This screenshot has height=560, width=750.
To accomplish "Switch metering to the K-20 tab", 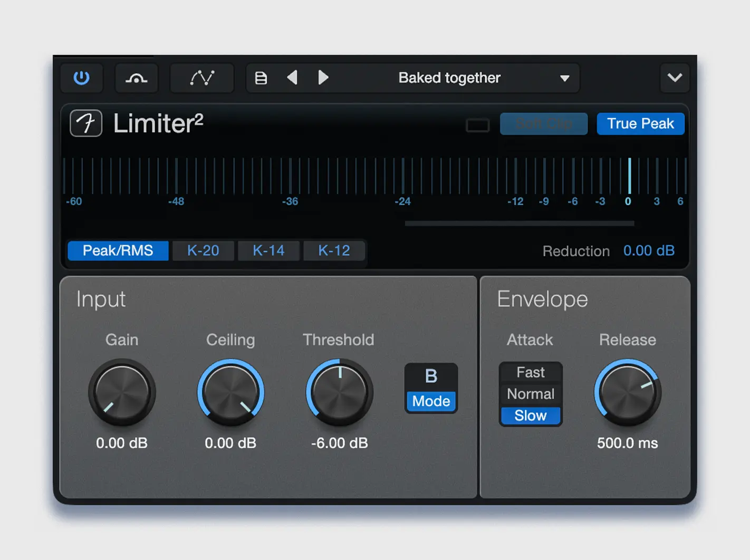I will 203,250.
